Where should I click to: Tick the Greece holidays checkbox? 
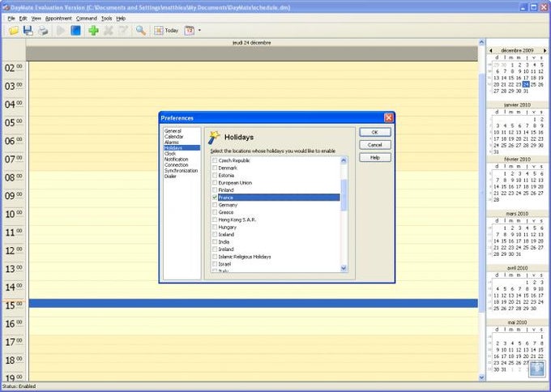point(215,212)
